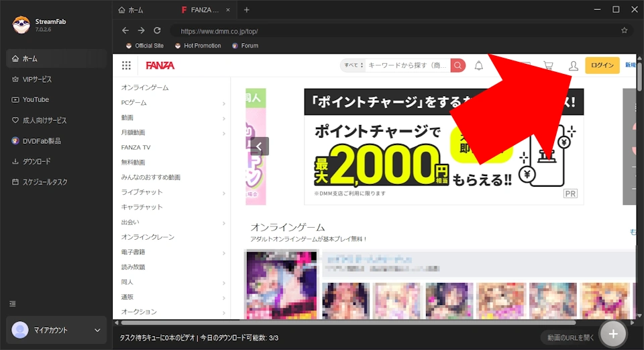
Task: Open the Official Site bookmark
Action: coord(145,46)
